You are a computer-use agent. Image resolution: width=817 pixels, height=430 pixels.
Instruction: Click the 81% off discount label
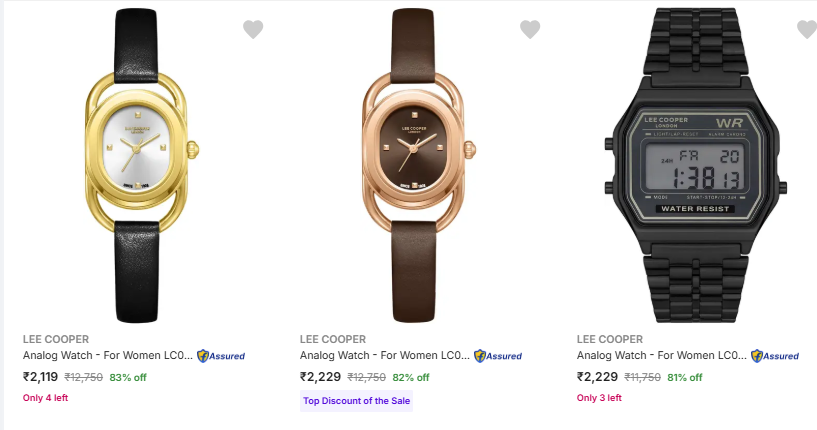[683, 378]
